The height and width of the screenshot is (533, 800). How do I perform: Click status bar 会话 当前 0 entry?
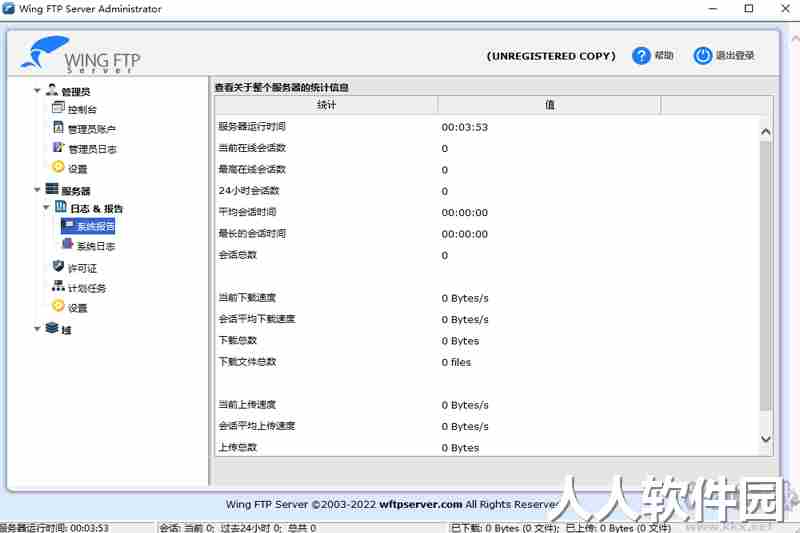pyautogui.click(x=238, y=528)
